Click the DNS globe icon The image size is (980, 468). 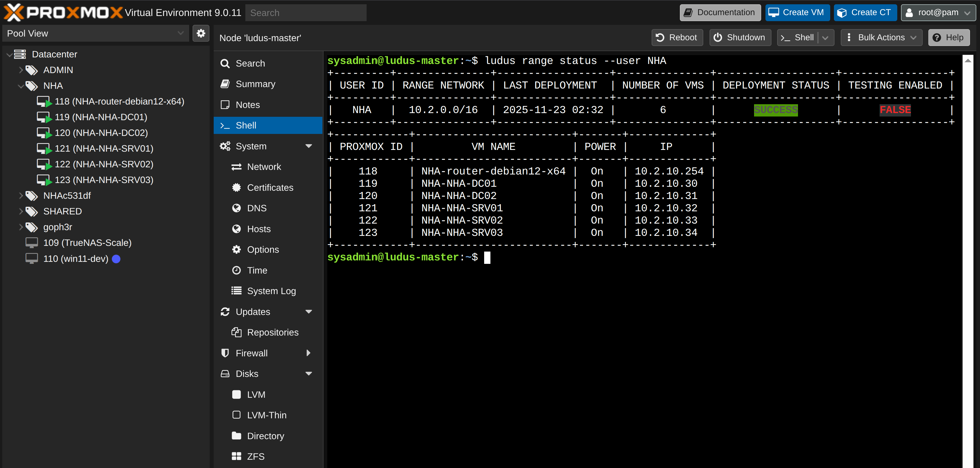pos(236,208)
